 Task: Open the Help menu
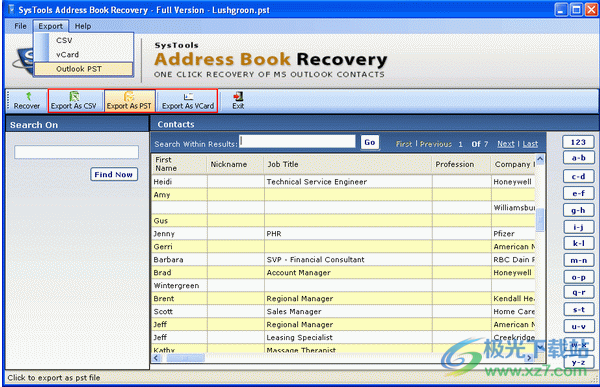[x=83, y=26]
